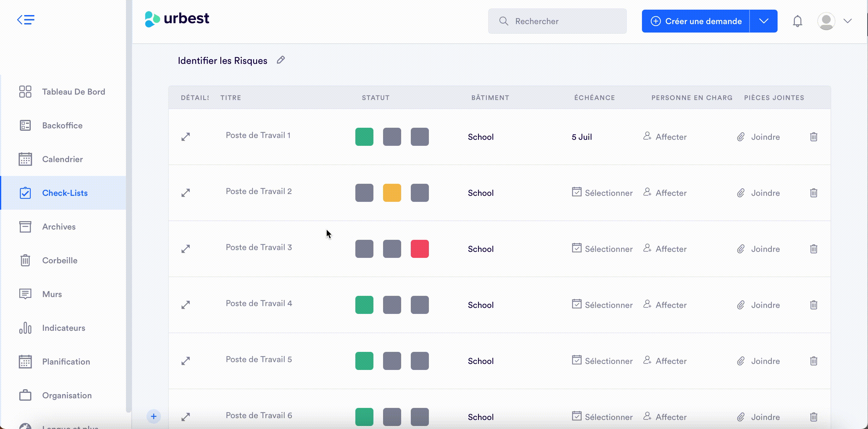
Task: Toggle the red status square for Poste de Travail 3
Action: 420,249
